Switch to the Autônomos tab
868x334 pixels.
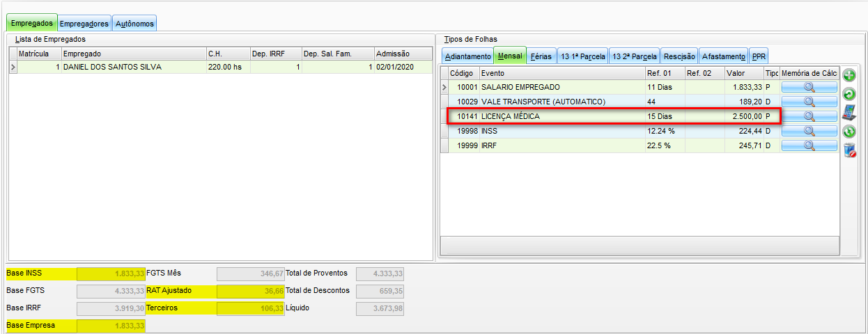[x=134, y=24]
